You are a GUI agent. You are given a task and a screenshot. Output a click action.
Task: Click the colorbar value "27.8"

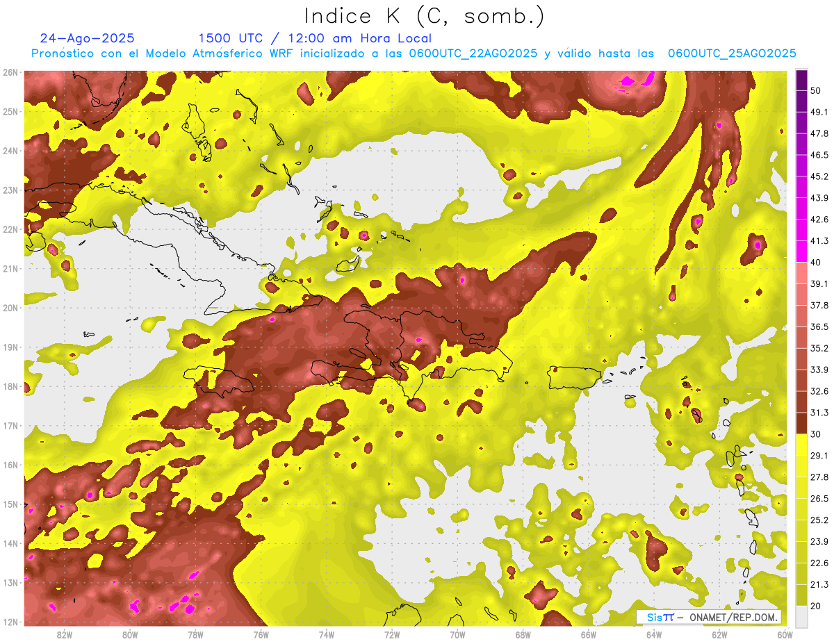tap(819, 477)
